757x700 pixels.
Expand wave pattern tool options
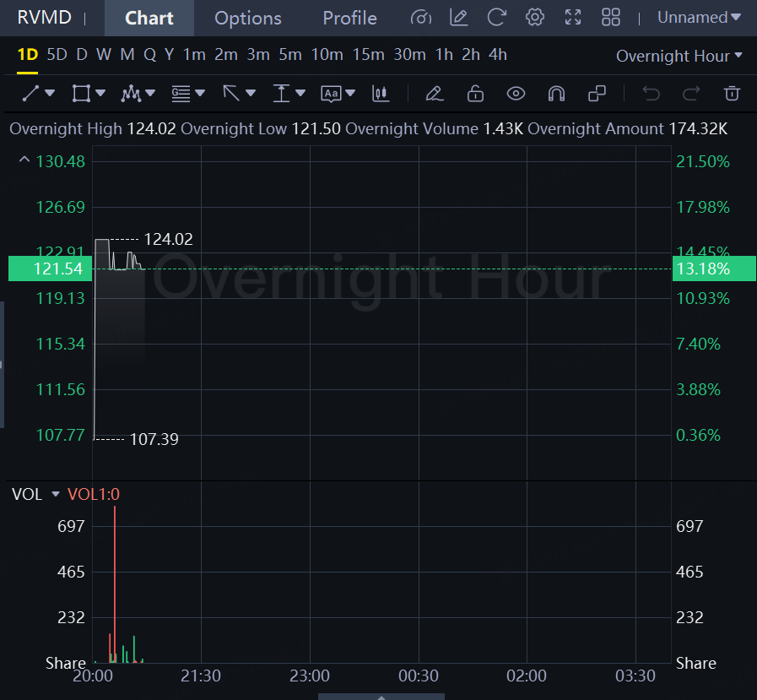pyautogui.click(x=150, y=93)
